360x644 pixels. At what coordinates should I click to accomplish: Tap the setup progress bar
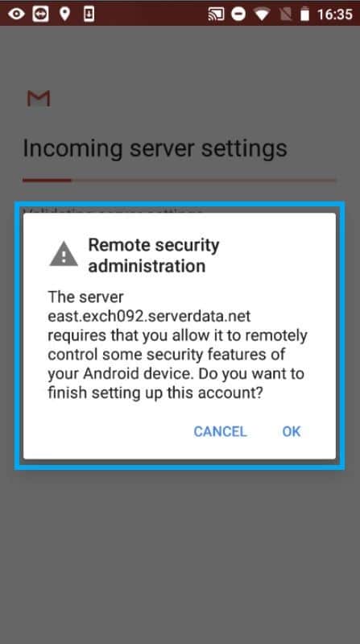point(180,180)
